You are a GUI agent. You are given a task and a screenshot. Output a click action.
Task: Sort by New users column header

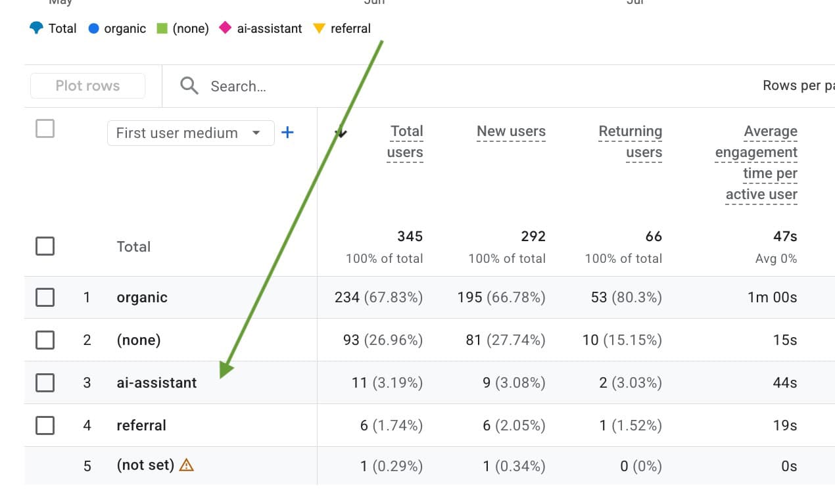click(511, 131)
